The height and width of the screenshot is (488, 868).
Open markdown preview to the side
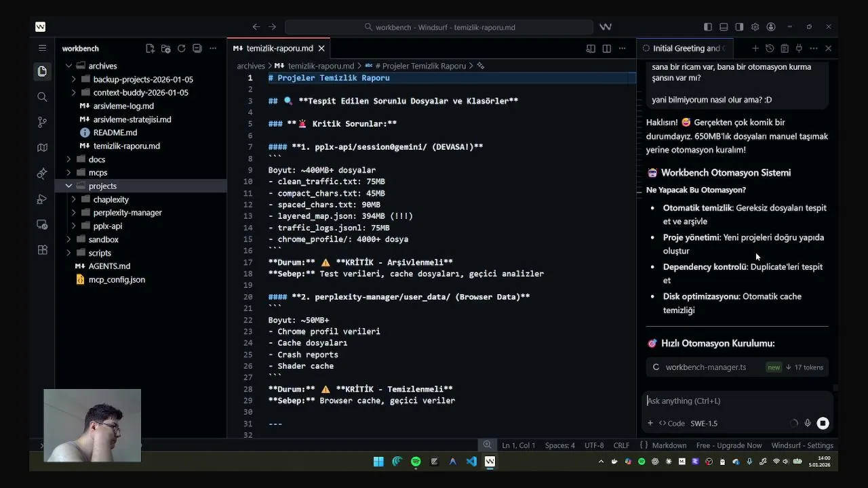point(591,48)
